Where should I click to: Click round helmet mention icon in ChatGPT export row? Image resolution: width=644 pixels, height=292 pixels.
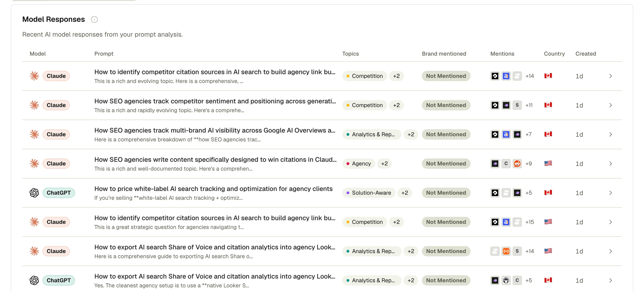coord(506,280)
